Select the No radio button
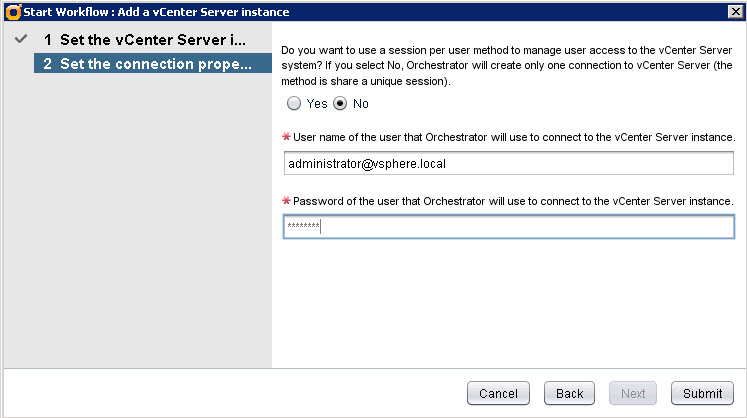Image resolution: width=747 pixels, height=418 pixels. [340, 103]
